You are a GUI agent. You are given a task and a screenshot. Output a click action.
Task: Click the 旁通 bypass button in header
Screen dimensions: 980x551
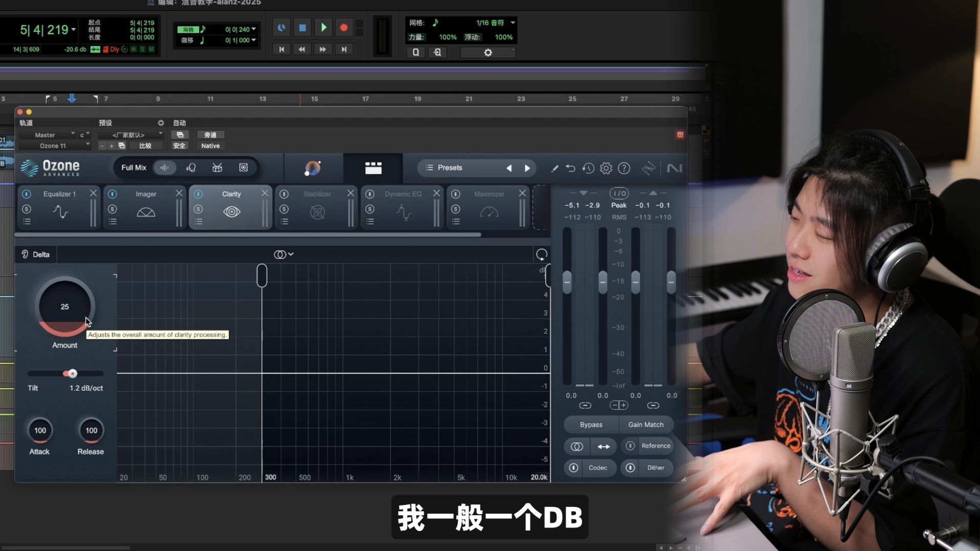click(211, 135)
